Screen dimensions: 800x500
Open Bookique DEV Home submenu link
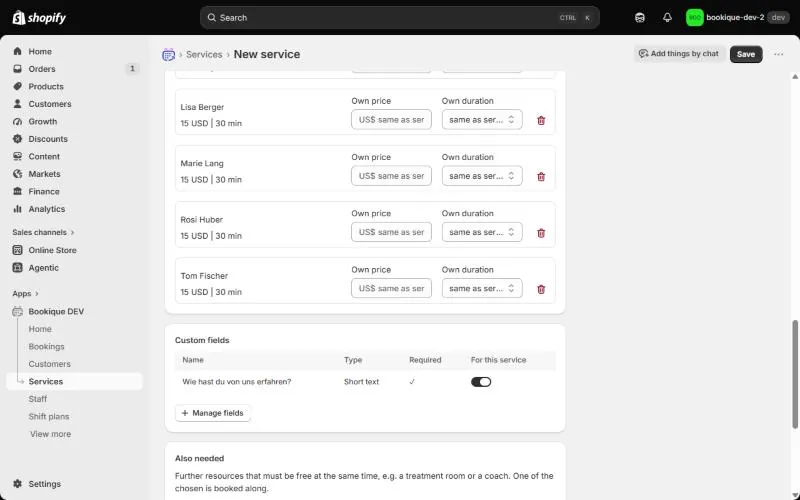click(40, 329)
